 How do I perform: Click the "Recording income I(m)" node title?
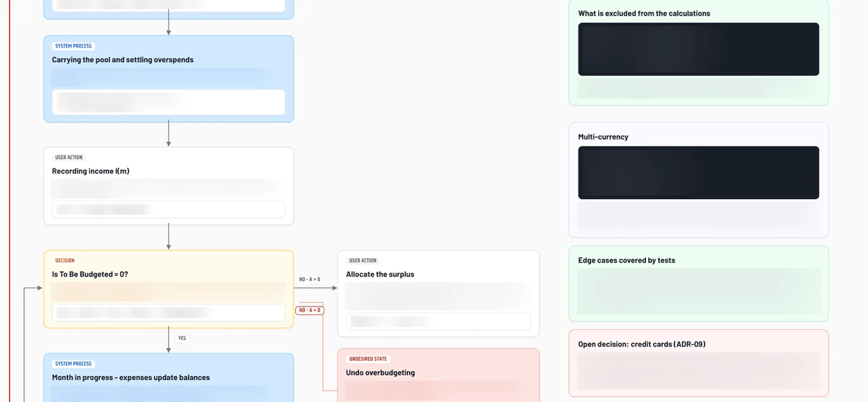pos(91,171)
